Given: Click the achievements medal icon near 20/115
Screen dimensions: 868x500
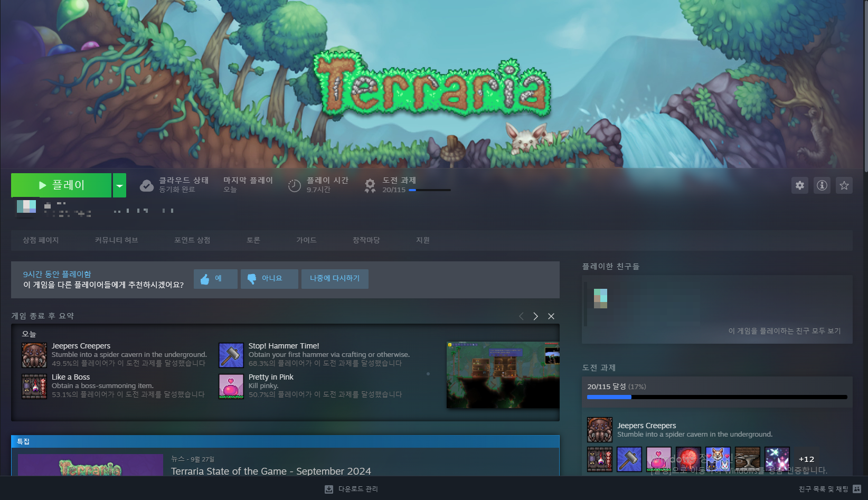Looking at the screenshot, I should tap(370, 185).
